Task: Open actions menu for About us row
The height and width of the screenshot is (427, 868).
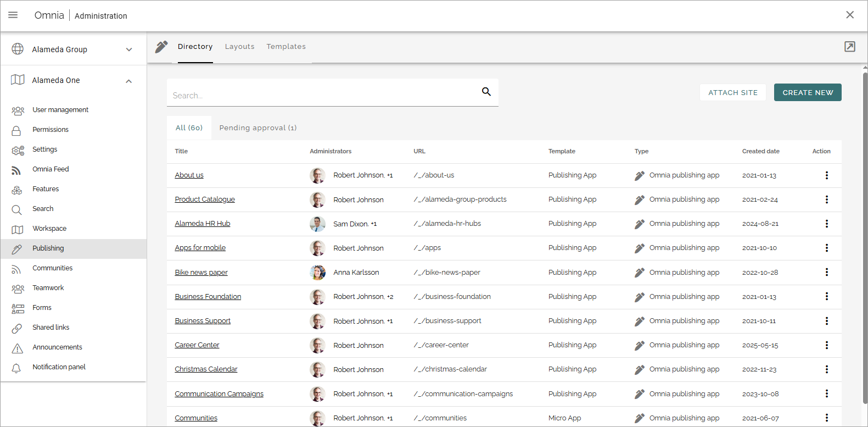Action: pos(826,175)
